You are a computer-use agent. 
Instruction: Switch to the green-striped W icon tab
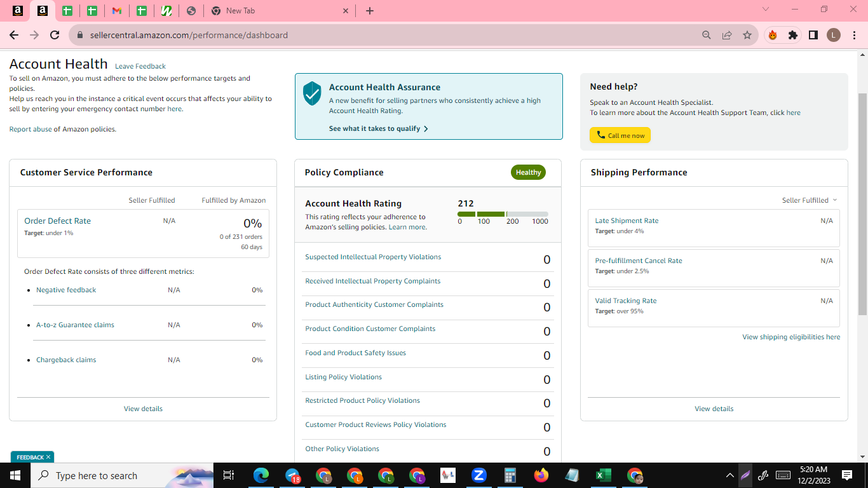tap(166, 11)
